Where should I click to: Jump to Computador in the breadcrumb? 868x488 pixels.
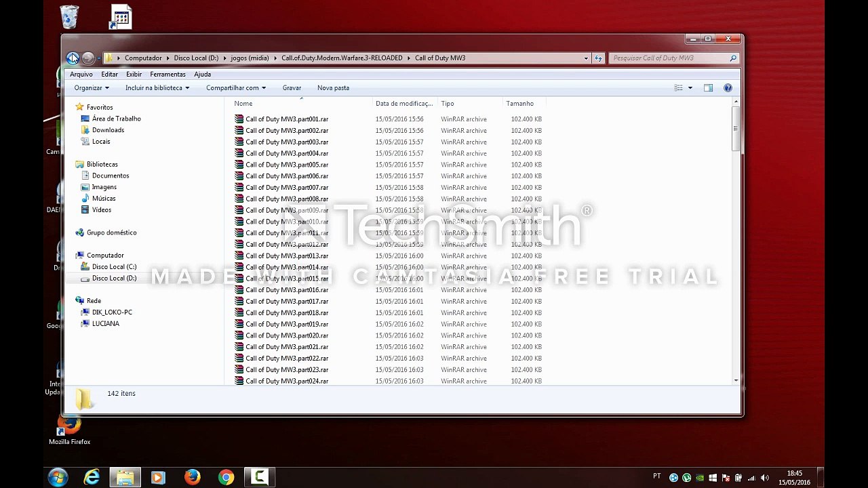[x=143, y=58]
